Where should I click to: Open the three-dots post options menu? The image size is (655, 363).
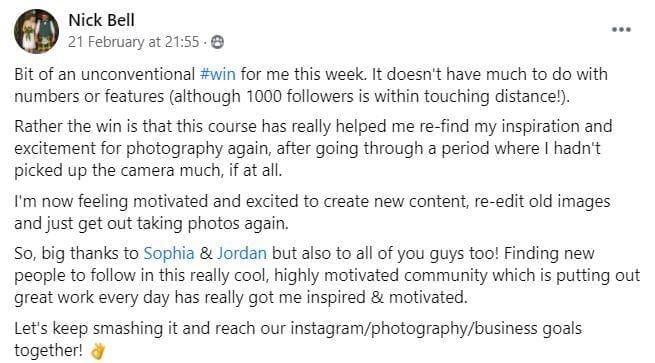pos(621,30)
